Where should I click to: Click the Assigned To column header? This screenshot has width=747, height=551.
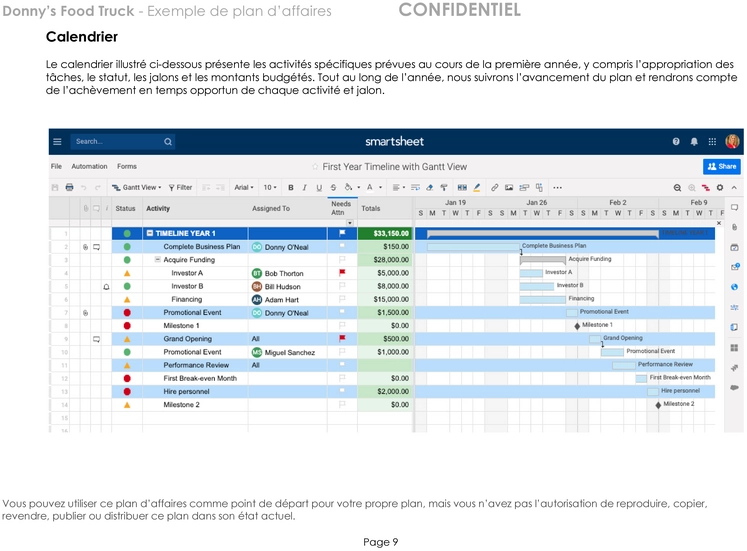271,209
